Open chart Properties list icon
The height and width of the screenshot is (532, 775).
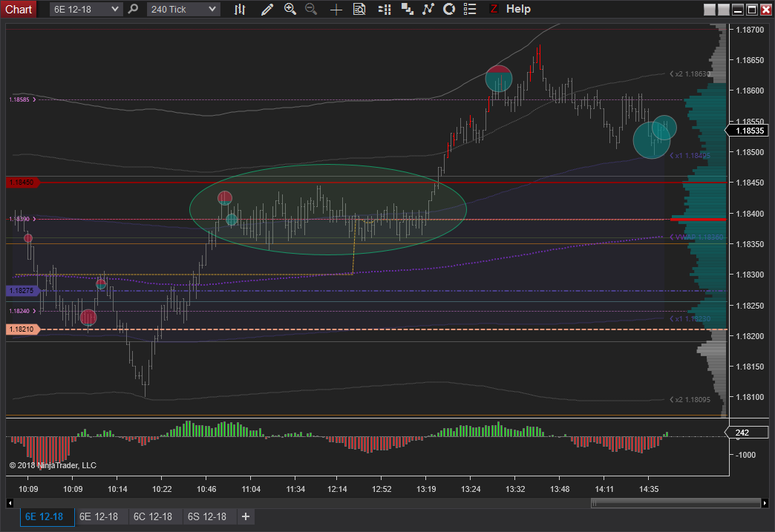point(470,9)
